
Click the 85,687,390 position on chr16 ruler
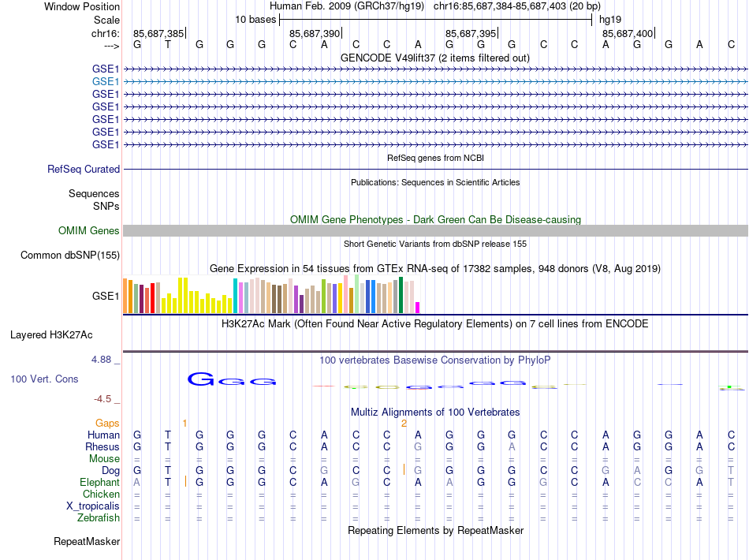coord(315,33)
